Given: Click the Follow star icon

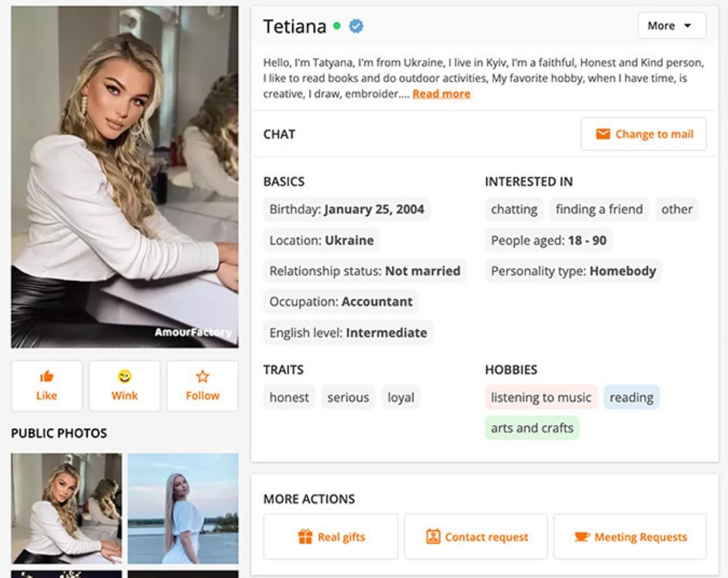Looking at the screenshot, I should [202, 375].
